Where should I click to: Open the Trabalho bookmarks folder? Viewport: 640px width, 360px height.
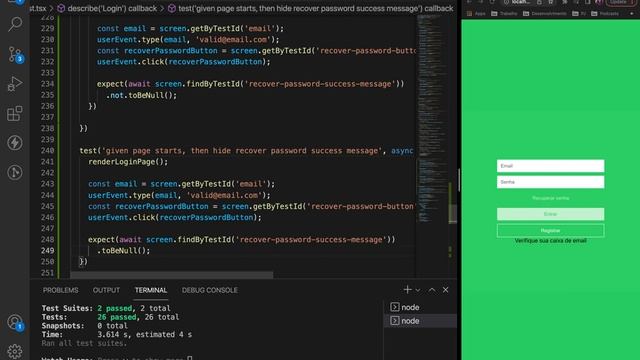coord(504,13)
